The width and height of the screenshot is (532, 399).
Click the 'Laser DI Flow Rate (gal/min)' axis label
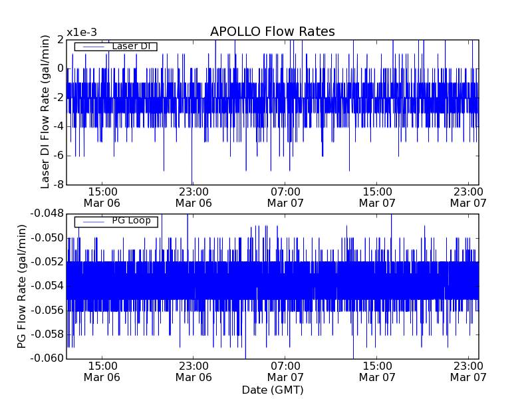45,112
